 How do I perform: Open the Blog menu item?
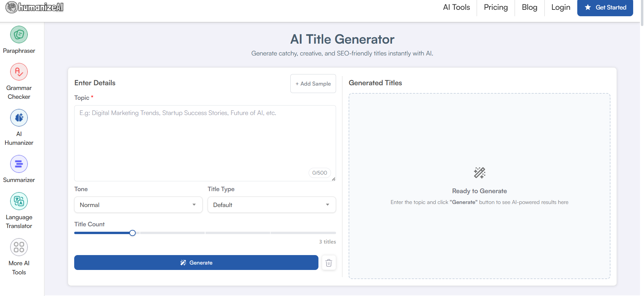tap(529, 7)
